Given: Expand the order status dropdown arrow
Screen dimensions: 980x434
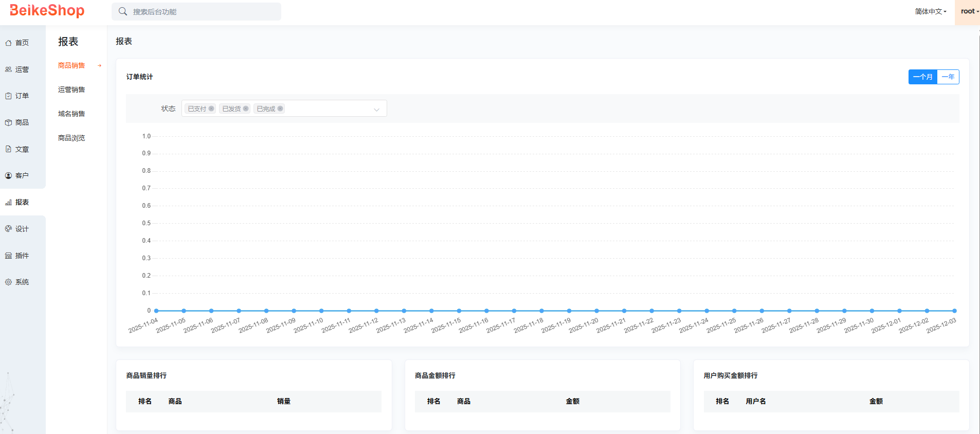Looking at the screenshot, I should [376, 109].
